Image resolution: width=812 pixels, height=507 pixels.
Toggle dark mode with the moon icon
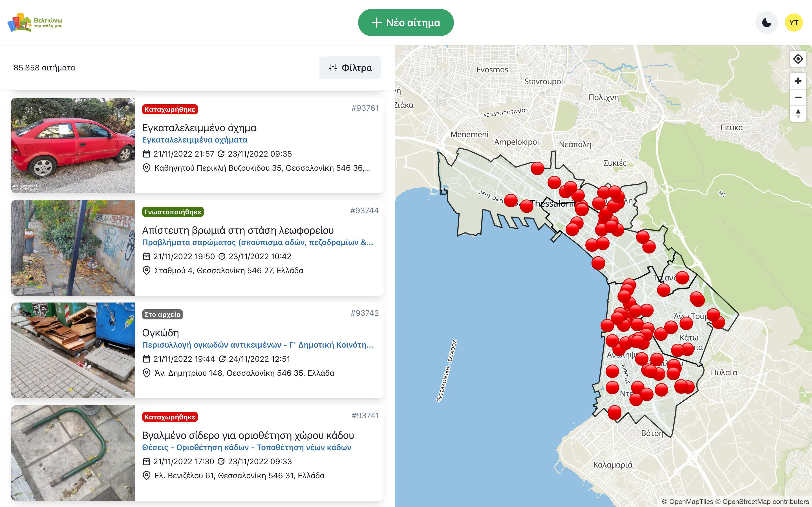(767, 22)
